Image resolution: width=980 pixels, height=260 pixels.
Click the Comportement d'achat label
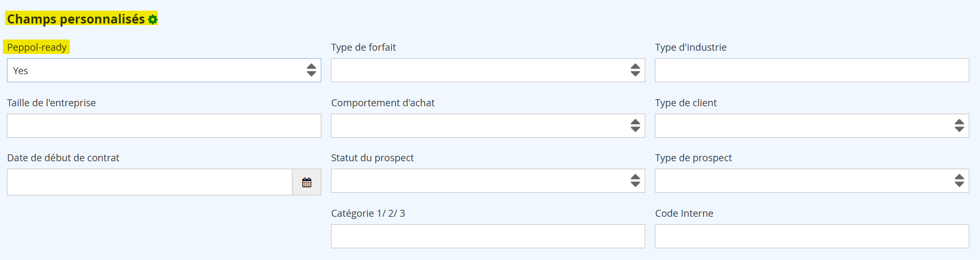click(383, 103)
